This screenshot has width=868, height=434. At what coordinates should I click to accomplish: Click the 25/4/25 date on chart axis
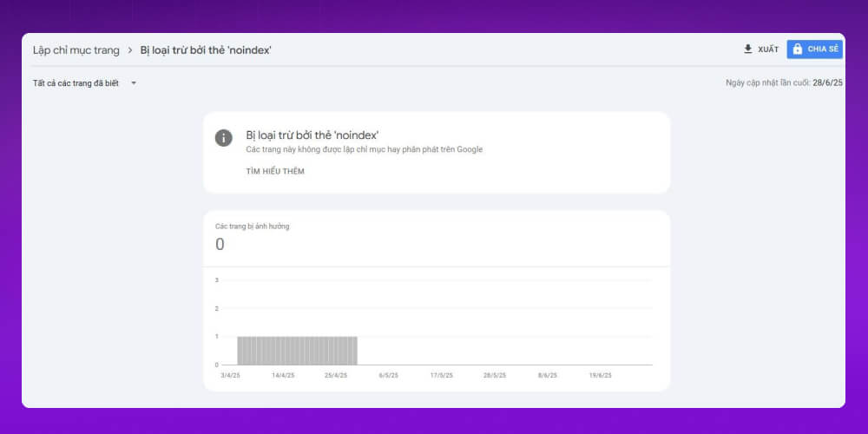(336, 376)
